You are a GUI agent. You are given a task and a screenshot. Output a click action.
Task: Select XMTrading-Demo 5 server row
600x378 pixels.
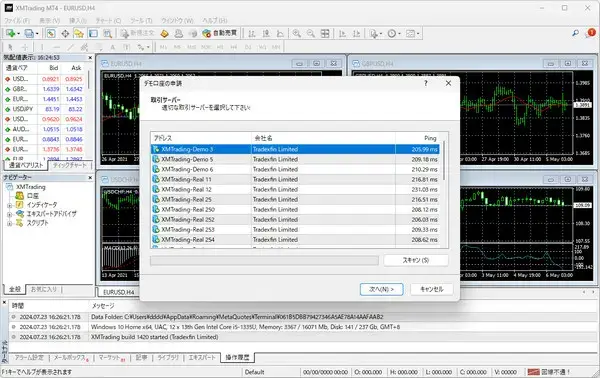295,159
